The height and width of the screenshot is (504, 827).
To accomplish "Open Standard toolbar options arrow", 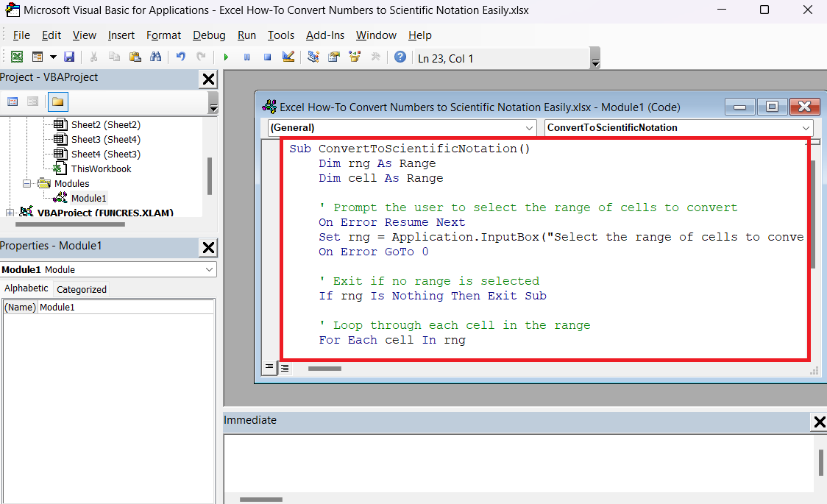I will [x=595, y=58].
